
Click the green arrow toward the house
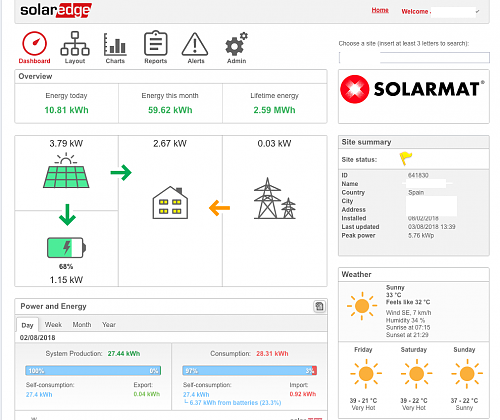tap(121, 173)
